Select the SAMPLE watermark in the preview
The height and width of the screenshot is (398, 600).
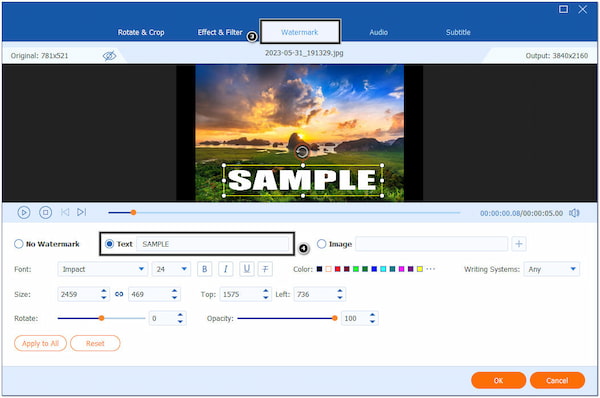click(303, 180)
